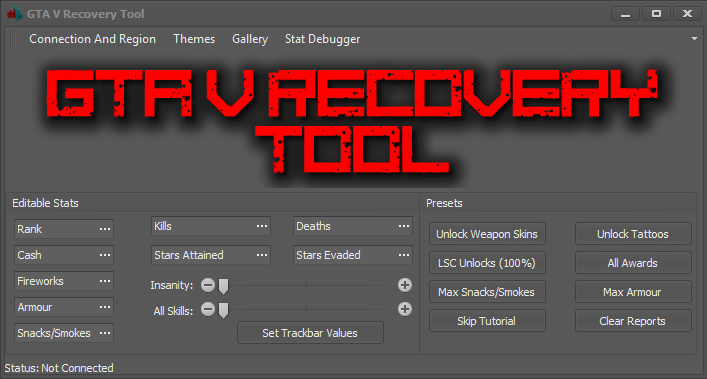Open the ellipsis next to Rank

point(105,229)
